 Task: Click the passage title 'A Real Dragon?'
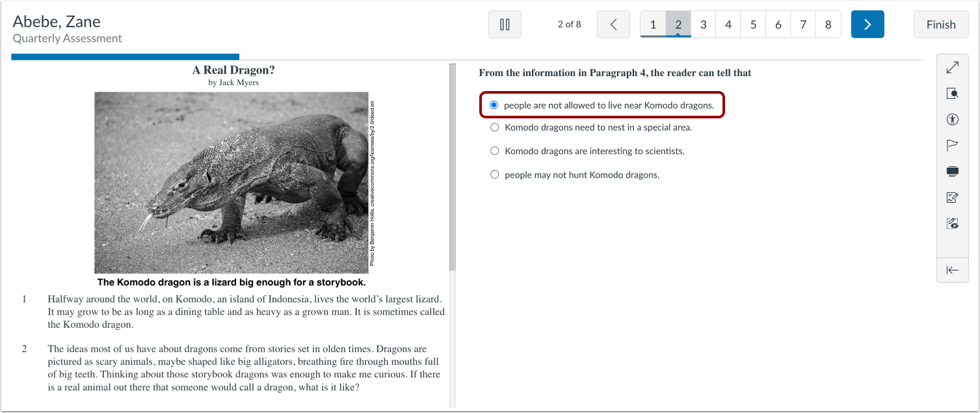pos(233,70)
